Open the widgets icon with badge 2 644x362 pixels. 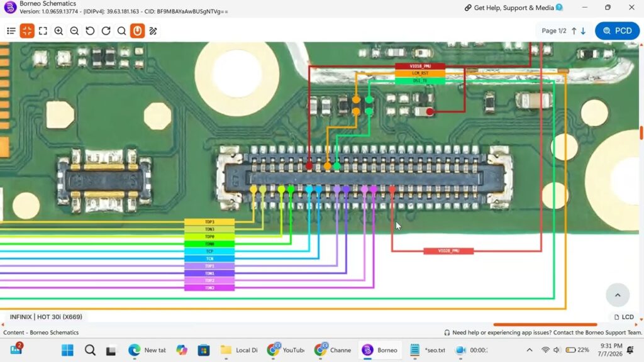pos(16,349)
